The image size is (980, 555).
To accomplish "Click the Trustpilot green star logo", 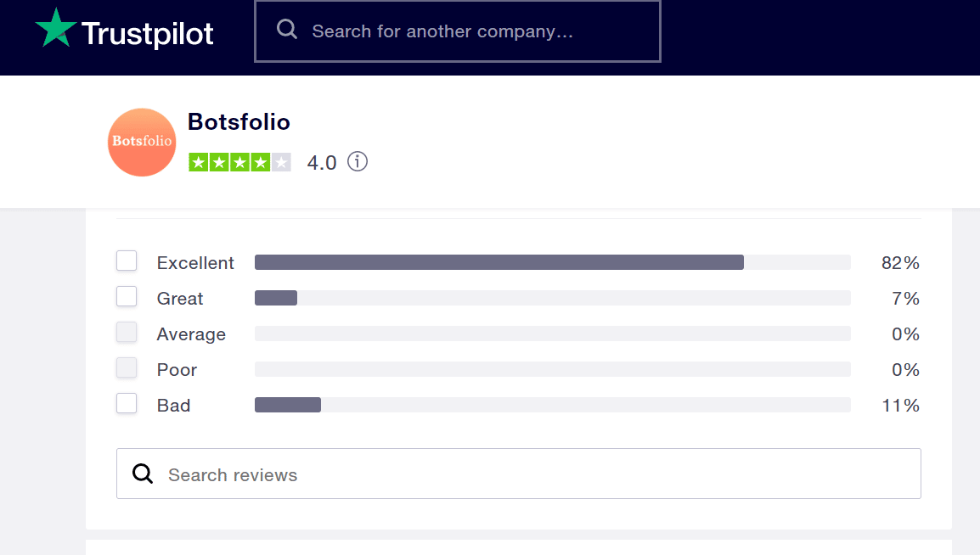I will coord(56,28).
